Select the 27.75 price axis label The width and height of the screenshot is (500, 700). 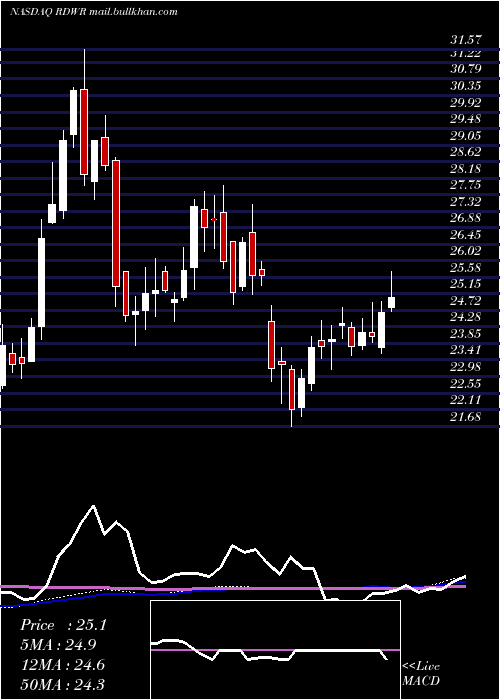466,185
